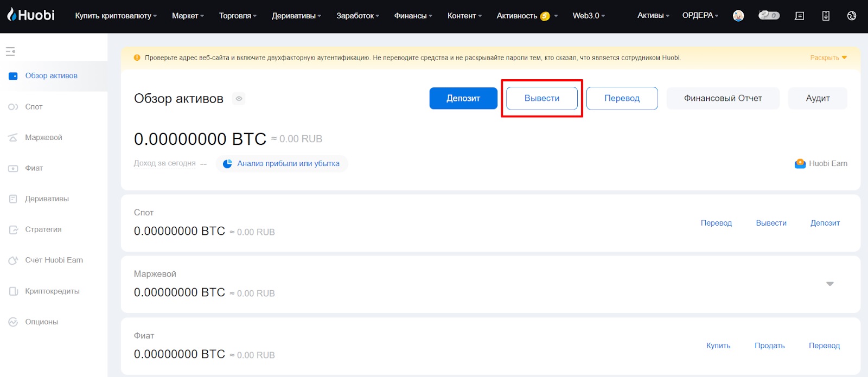The width and height of the screenshot is (868, 377).
Task: Open the Торговля dropdown
Action: tap(238, 16)
